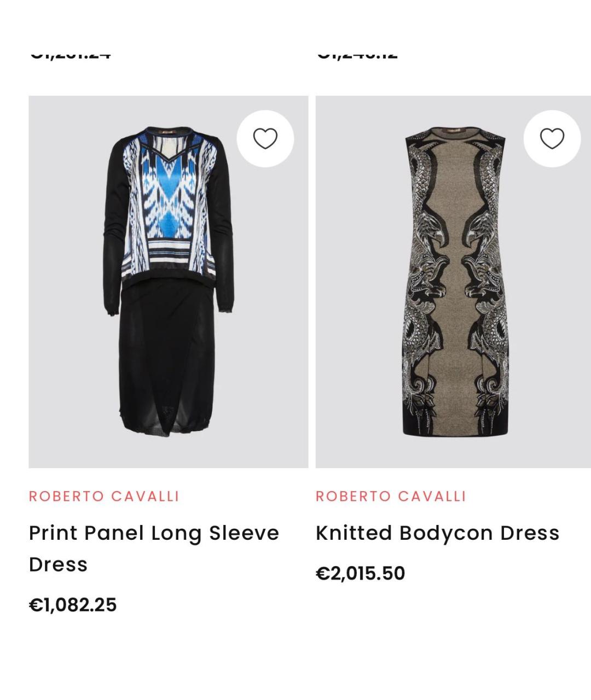Add Print Panel dress to wishlist
591x700 pixels.
265,139
